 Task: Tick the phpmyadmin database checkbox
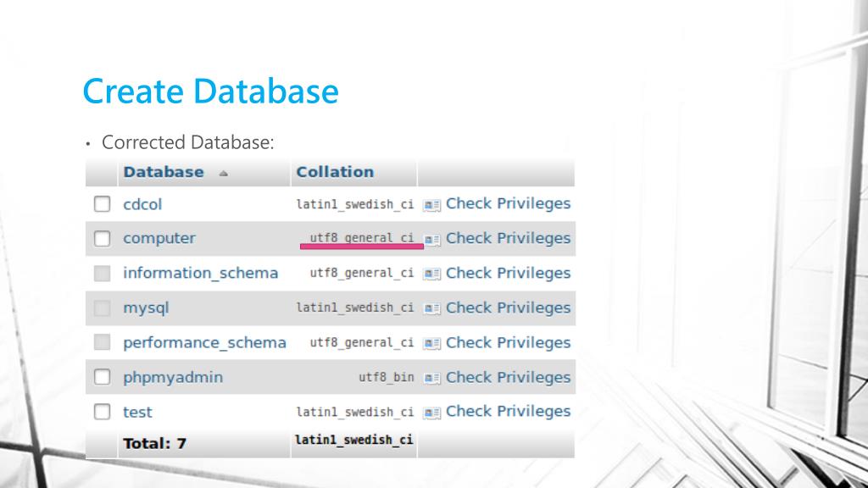[102, 377]
